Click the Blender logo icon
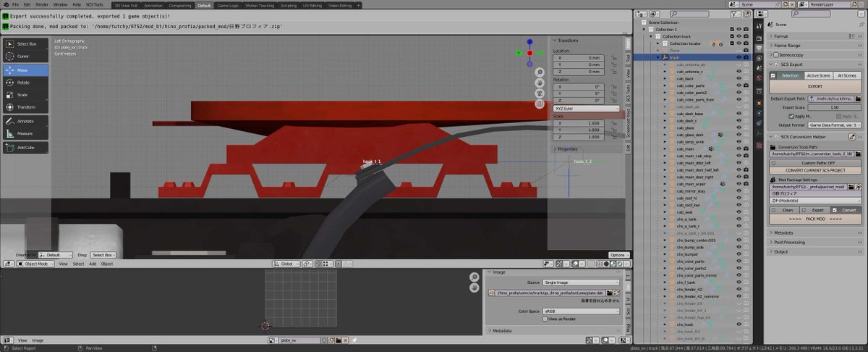This screenshot has width=868, height=352. [x=5, y=4]
